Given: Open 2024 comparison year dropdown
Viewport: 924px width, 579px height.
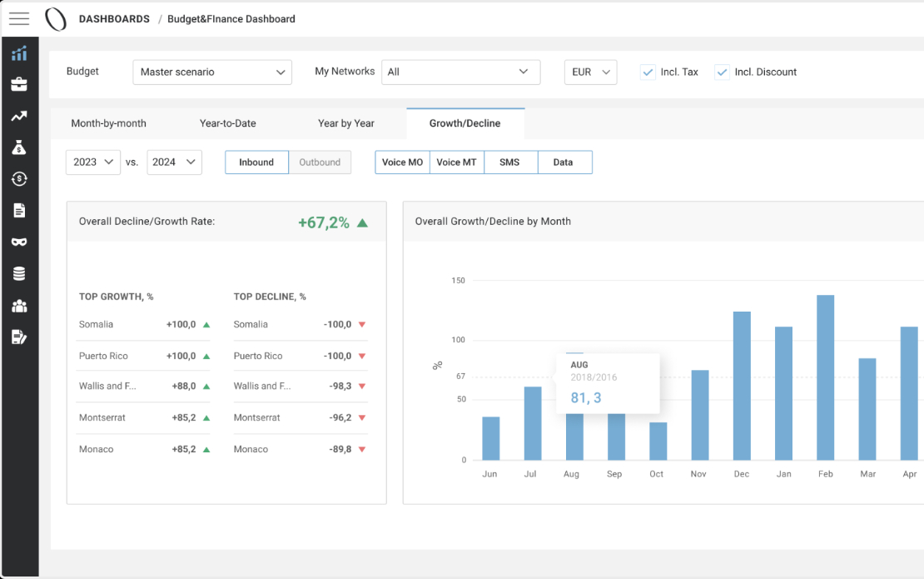Looking at the screenshot, I should pyautogui.click(x=174, y=162).
